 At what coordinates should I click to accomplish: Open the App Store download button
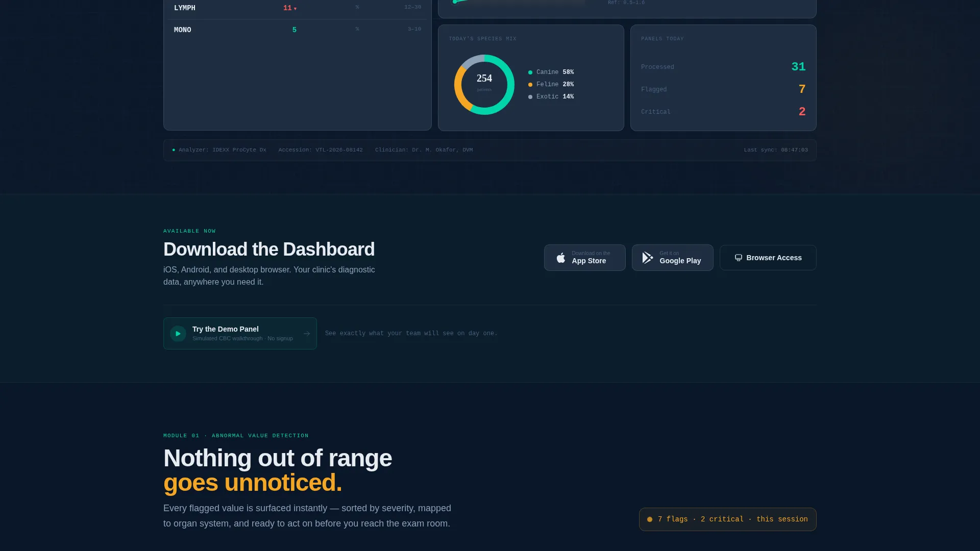[585, 258]
